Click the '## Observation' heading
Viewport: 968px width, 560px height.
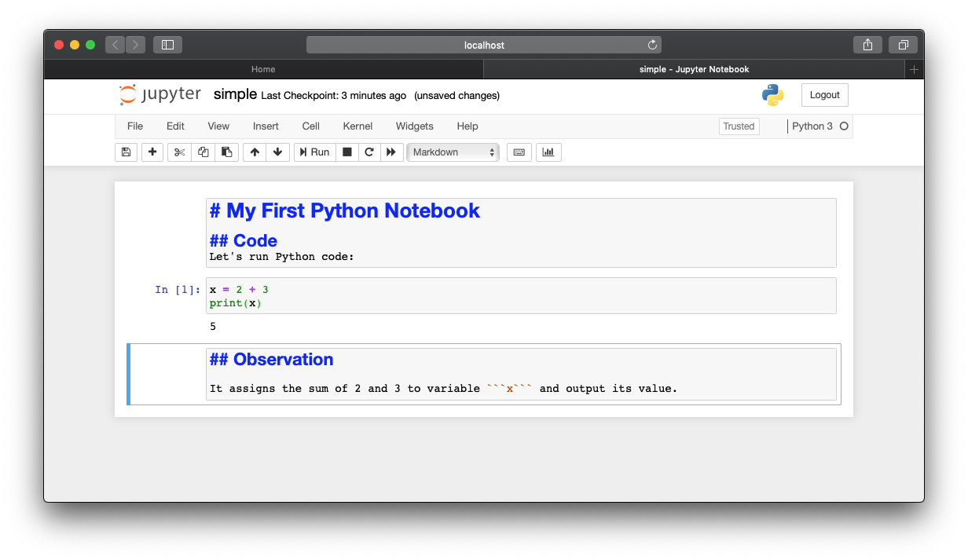272,359
